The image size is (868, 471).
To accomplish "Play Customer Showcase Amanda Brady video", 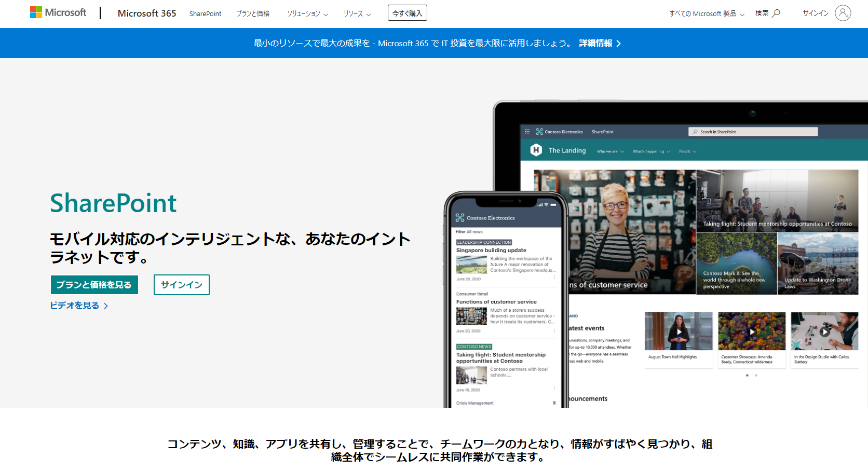I will [x=752, y=331].
